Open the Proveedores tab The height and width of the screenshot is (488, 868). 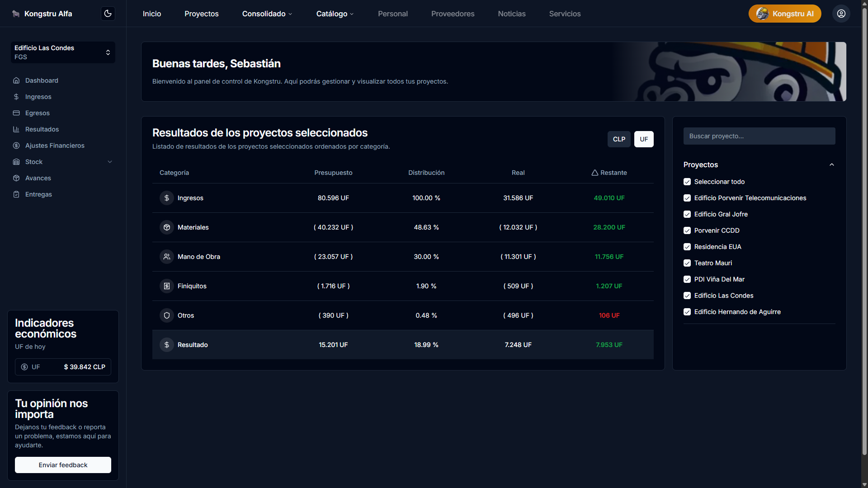(453, 14)
